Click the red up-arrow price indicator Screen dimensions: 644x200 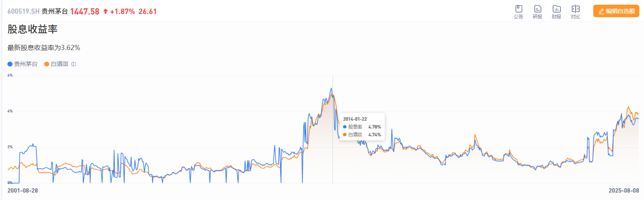(105, 11)
